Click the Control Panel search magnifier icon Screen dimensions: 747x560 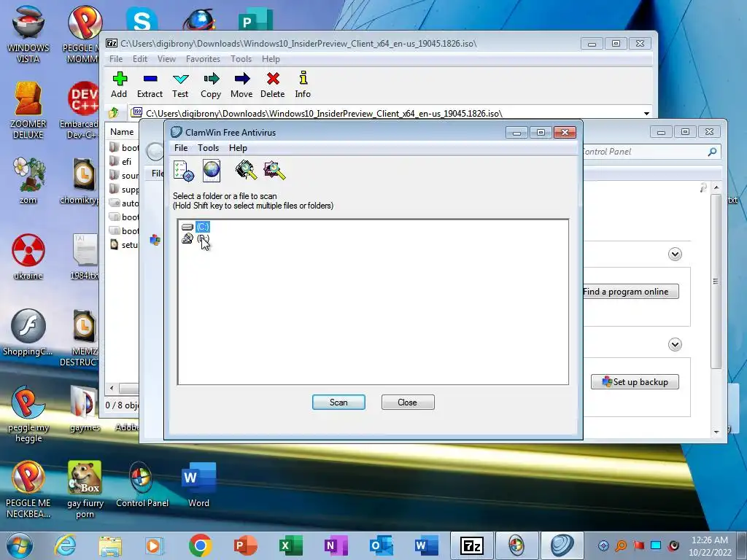pos(712,152)
